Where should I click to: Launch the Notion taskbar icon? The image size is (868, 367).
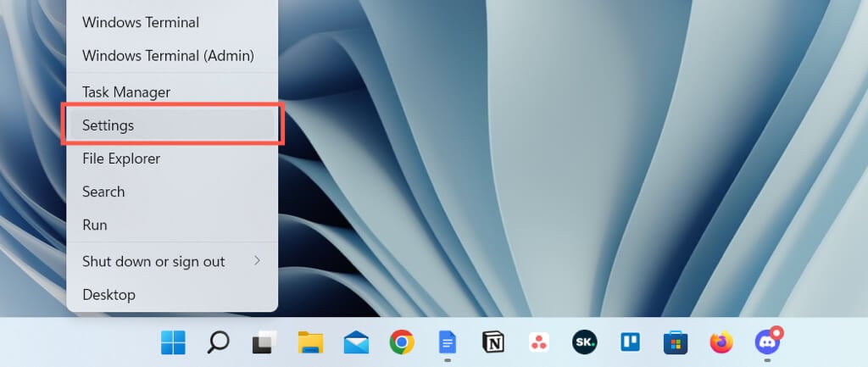(x=493, y=342)
